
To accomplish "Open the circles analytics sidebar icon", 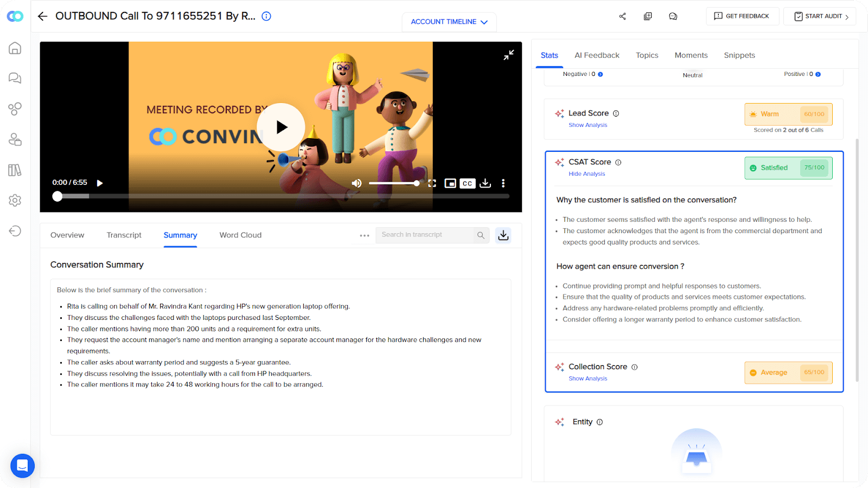I will pyautogui.click(x=15, y=109).
